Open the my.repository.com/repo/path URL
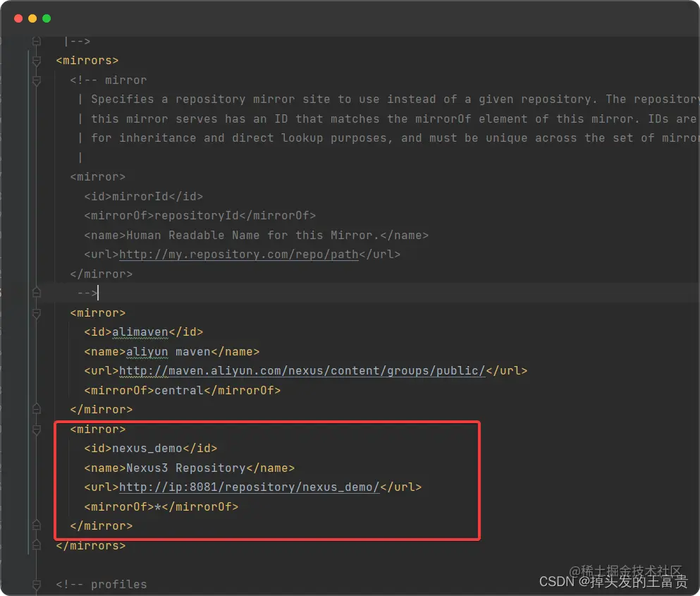The height and width of the screenshot is (596, 700). tap(239, 255)
